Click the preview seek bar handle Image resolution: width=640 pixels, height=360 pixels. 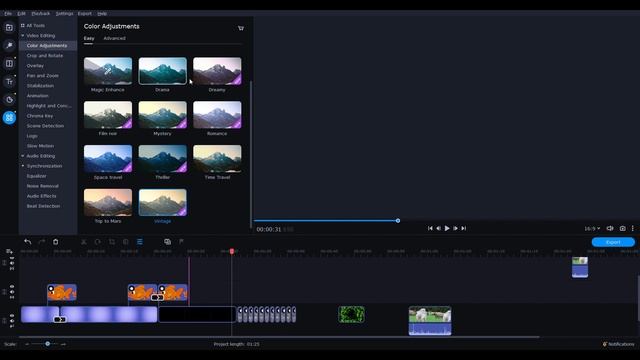tap(398, 221)
